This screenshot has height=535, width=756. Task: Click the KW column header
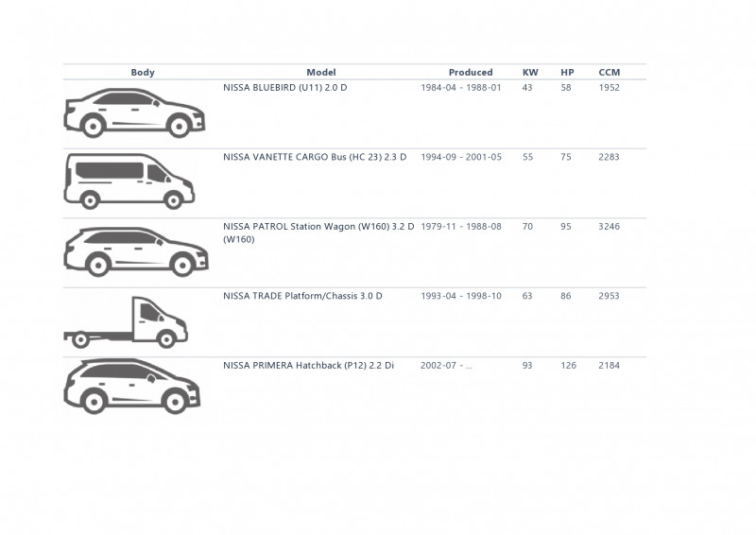tap(530, 73)
